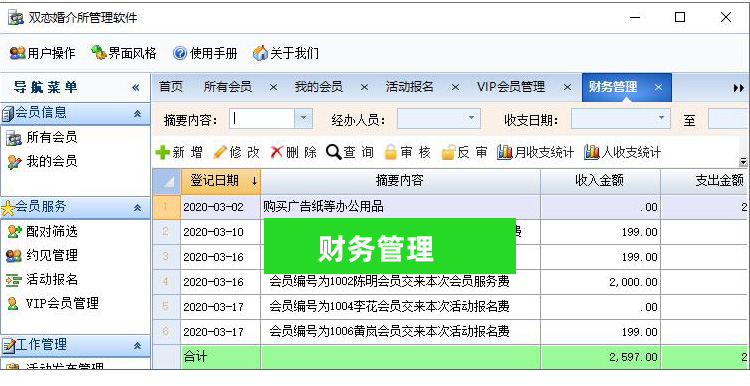Close the VIP会员管理 tab

point(567,88)
